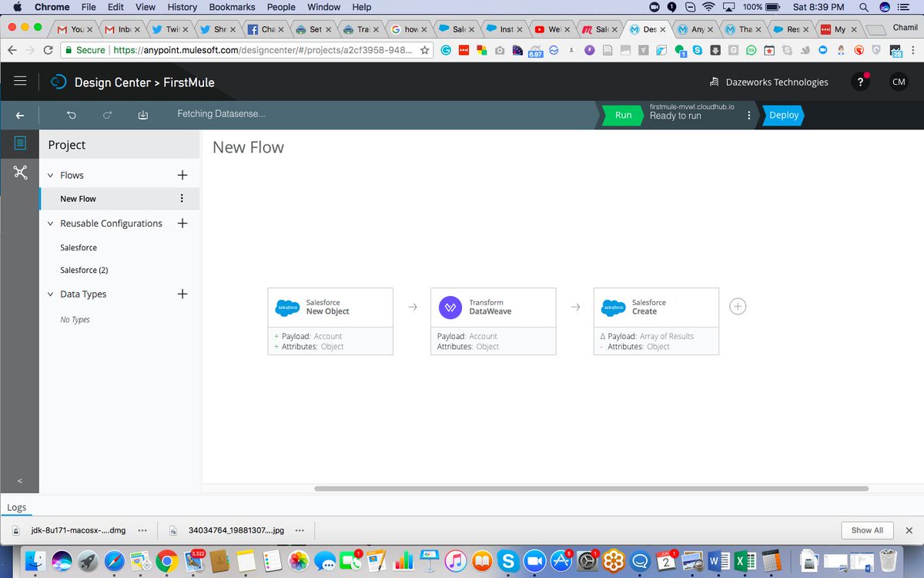This screenshot has height=578, width=924.
Task: Click the undo icon in the flow toolbar
Action: point(71,114)
